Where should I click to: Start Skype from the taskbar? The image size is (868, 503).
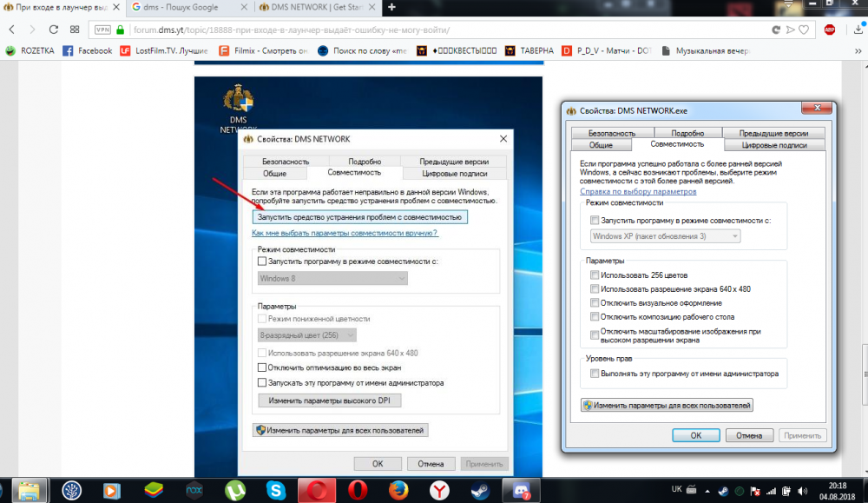coord(273,491)
